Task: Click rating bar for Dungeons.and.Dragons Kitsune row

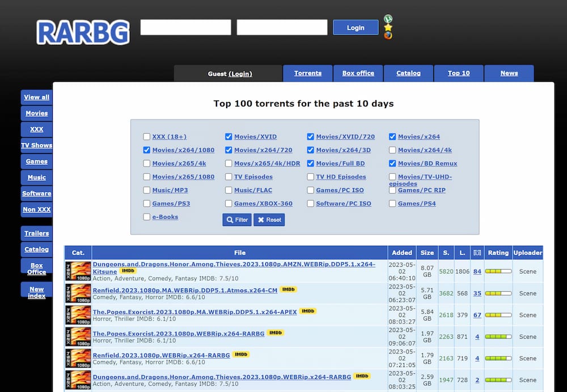Action: (498, 271)
